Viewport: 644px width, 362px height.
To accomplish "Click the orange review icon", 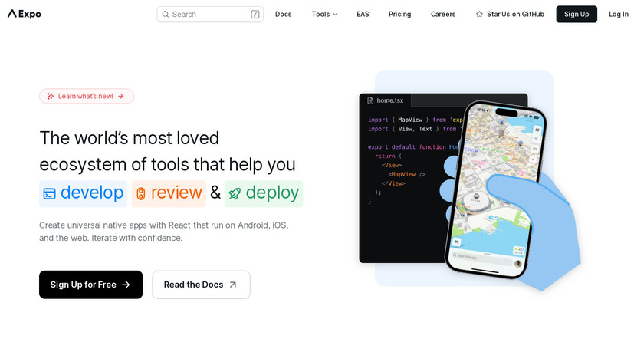I will [x=140, y=193].
